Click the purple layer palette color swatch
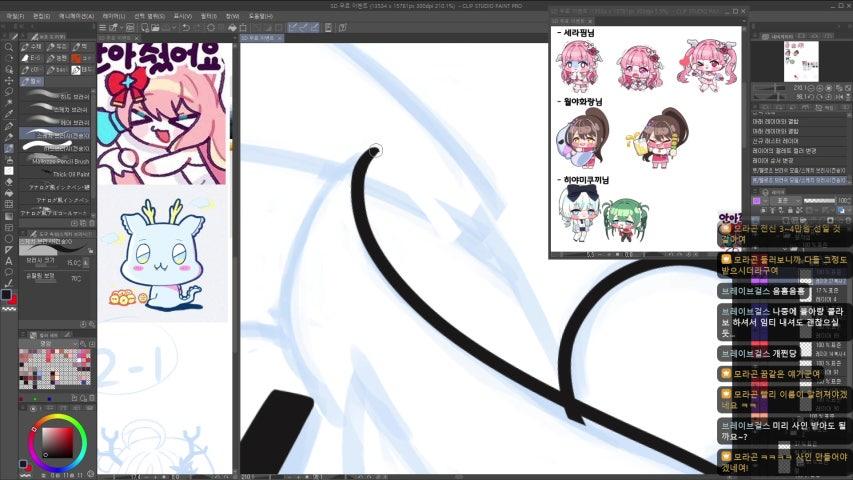 [756, 201]
